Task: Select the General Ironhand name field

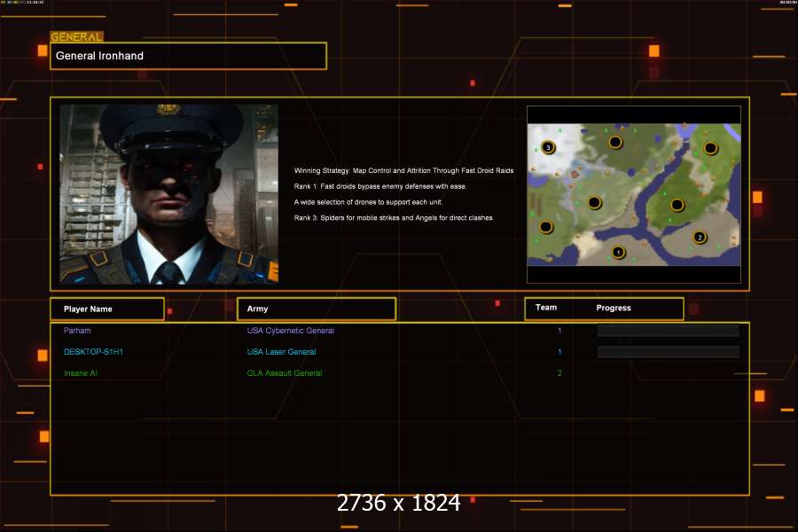Action: pyautogui.click(x=188, y=56)
